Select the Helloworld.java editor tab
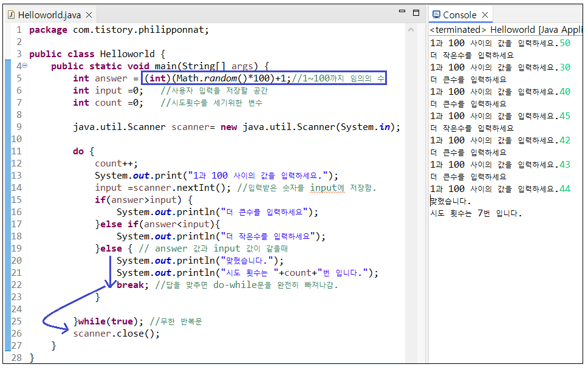This screenshot has height=370, width=588. click(49, 15)
